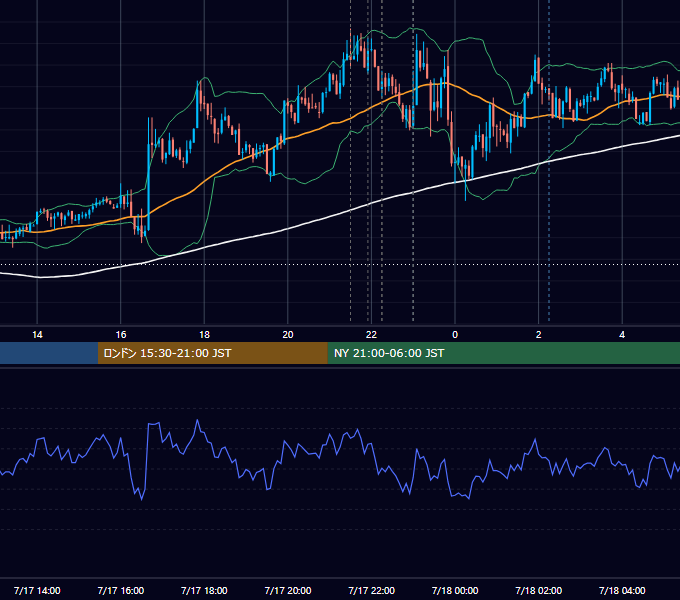Click the blue session bar before ロンドン
Screen dimensions: 680x600
coord(49,353)
